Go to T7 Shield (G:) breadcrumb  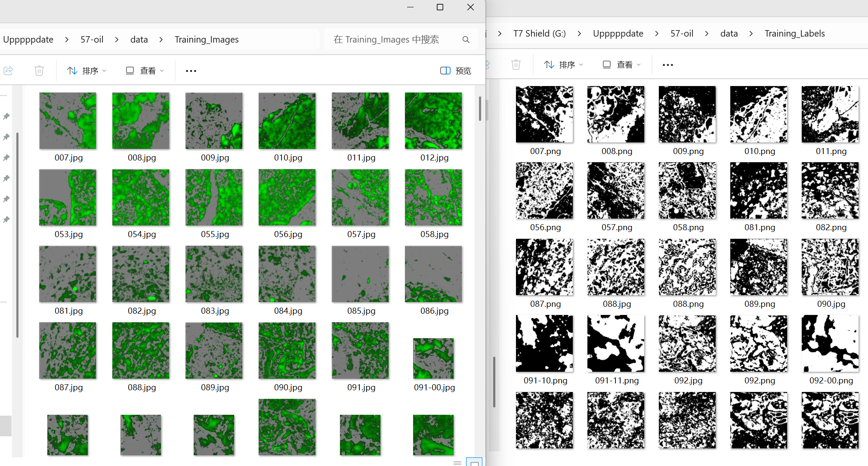point(539,34)
